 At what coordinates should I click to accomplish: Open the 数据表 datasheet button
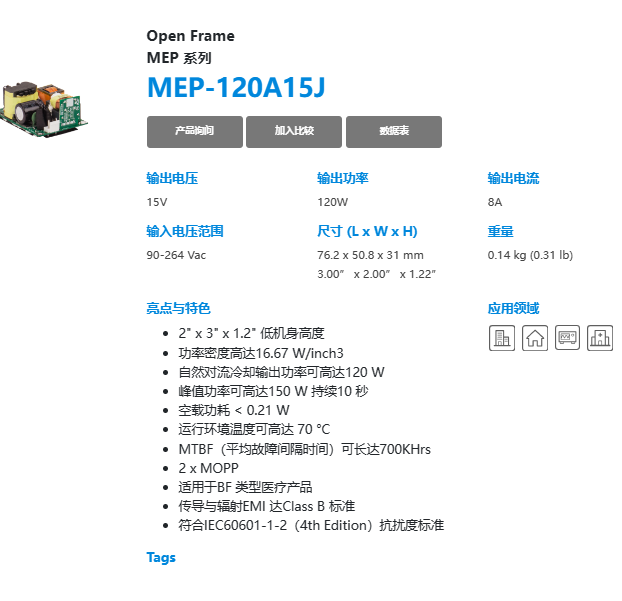tap(394, 131)
